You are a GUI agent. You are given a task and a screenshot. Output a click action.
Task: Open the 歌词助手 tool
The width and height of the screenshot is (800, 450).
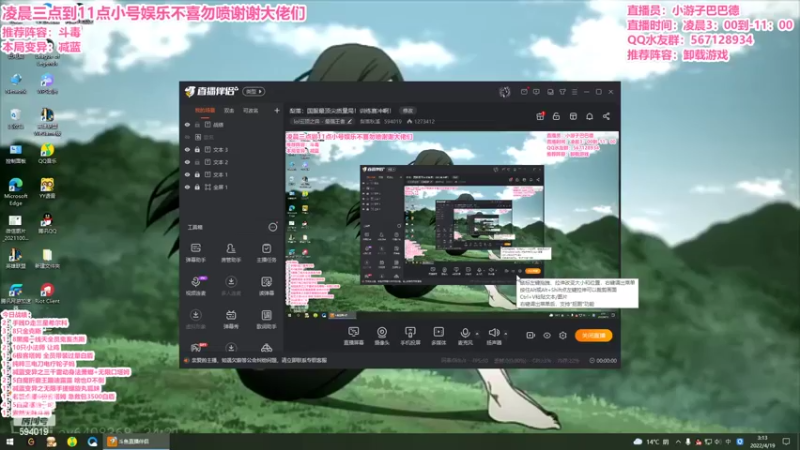coord(266,319)
